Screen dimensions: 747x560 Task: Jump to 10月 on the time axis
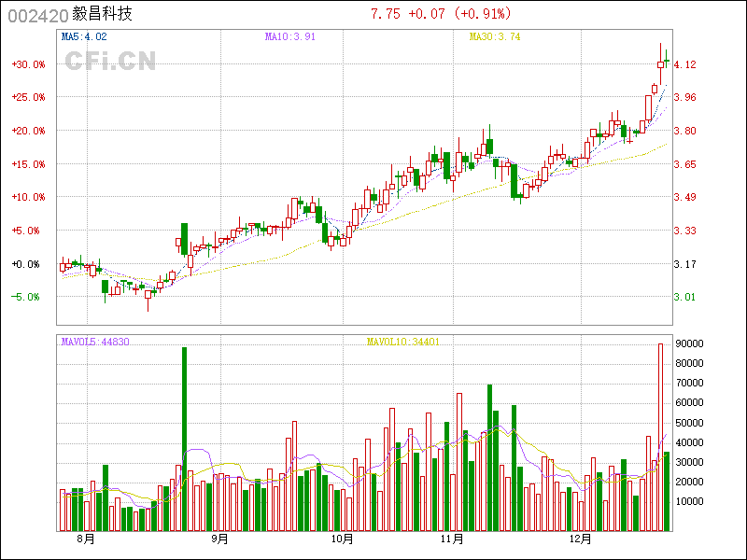pos(343,539)
